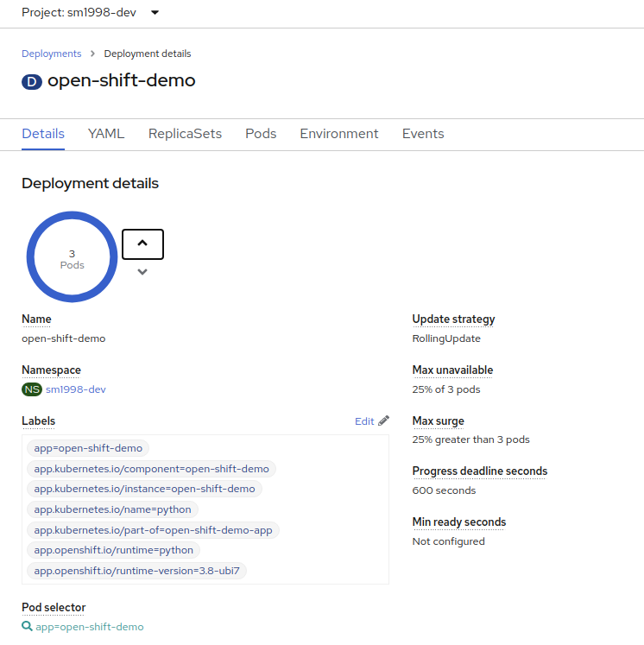Navigate to Deployments breadcrumb link
644x645 pixels.
(x=52, y=54)
